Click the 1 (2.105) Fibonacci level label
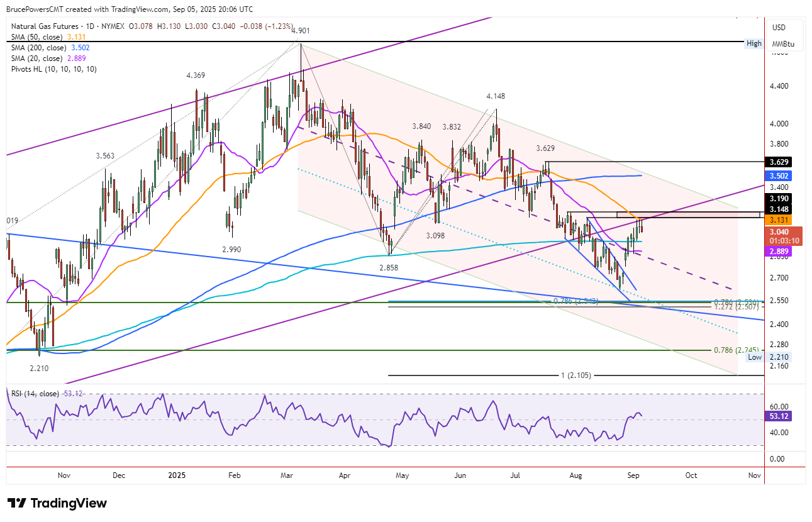This screenshot has height=522, width=812. click(576, 375)
